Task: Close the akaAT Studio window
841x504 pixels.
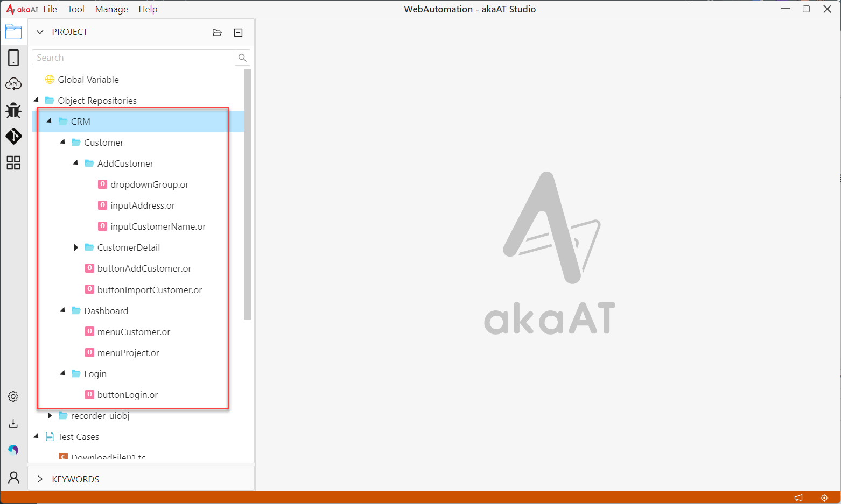Action: click(828, 9)
